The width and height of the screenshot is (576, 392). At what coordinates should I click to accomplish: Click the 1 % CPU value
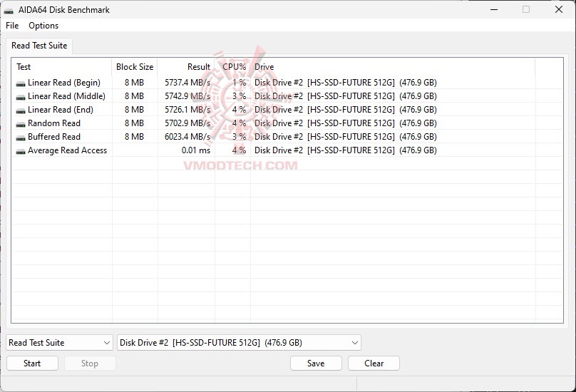click(239, 83)
